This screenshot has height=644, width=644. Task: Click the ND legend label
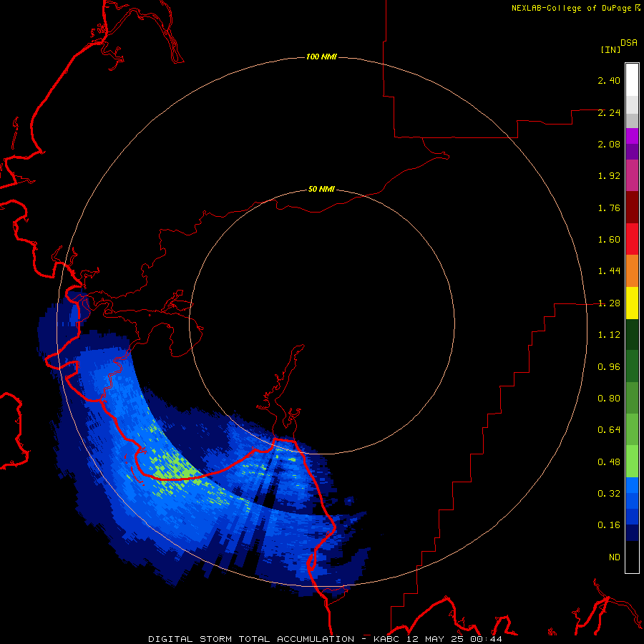pyautogui.click(x=615, y=557)
